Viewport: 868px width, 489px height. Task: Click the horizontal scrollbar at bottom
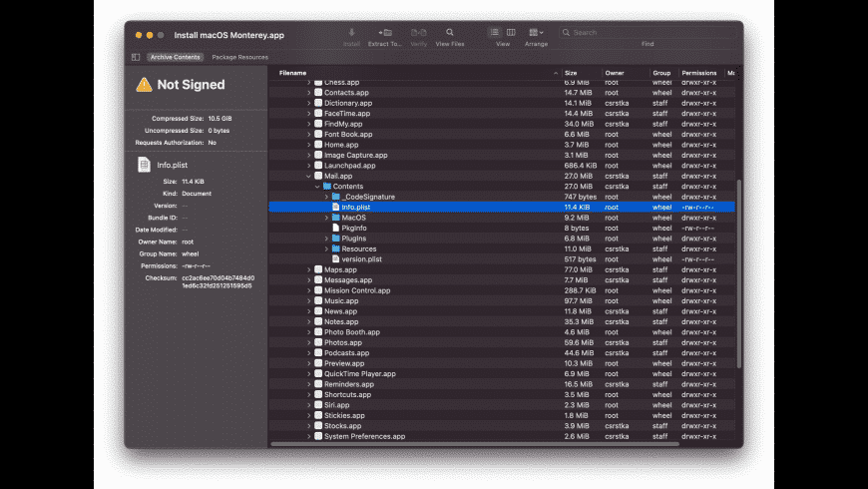coord(475,443)
